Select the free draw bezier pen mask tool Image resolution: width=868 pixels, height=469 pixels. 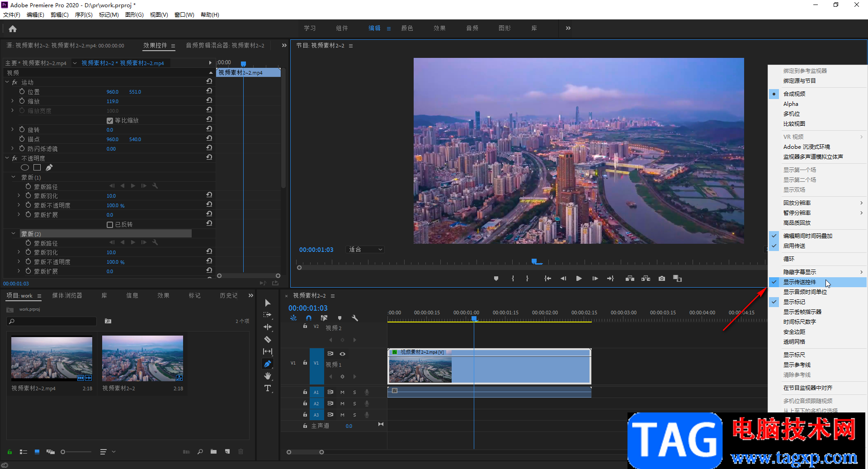[49, 168]
